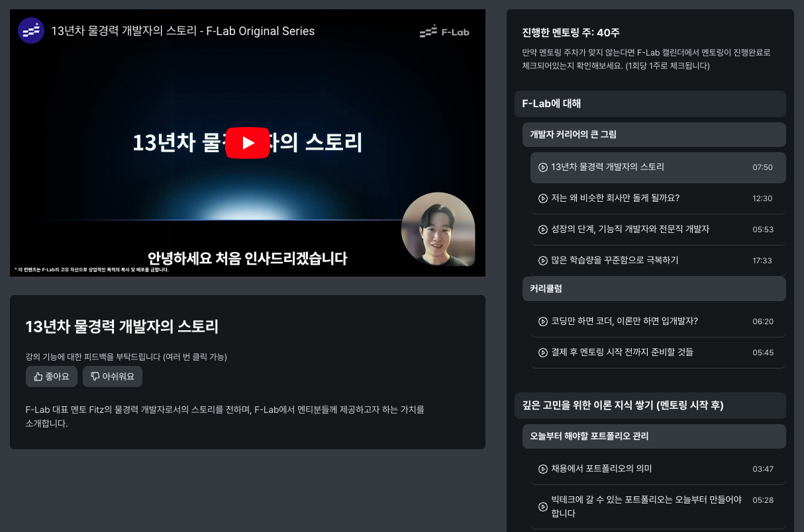This screenshot has width=804, height=532.
Task: Click play icon beside 저는 왜 비슷한 회사만 돌게 될까요?
Action: point(543,199)
